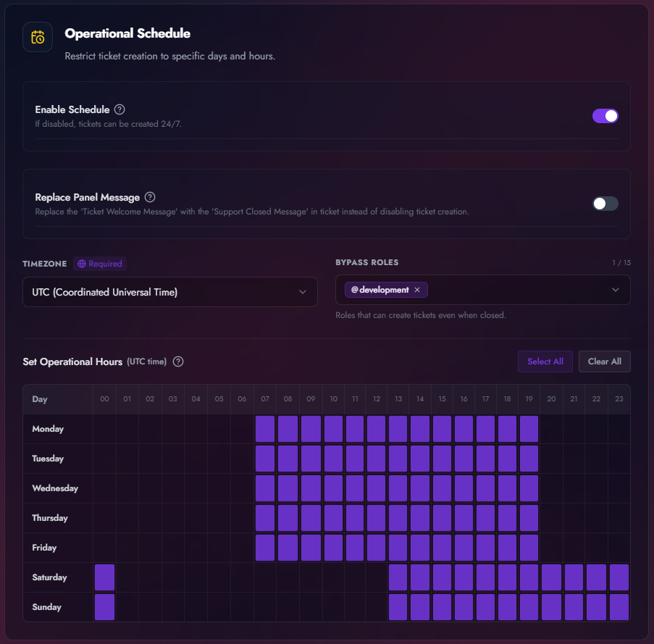This screenshot has height=644, width=654.
Task: Click the chevron on the Bypass Roles field
Action: 616,289
